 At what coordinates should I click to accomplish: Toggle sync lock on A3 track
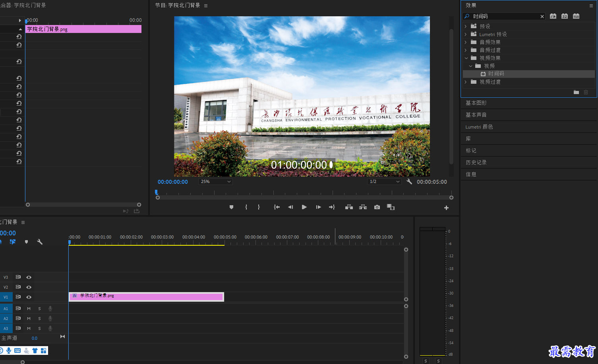coord(18,328)
